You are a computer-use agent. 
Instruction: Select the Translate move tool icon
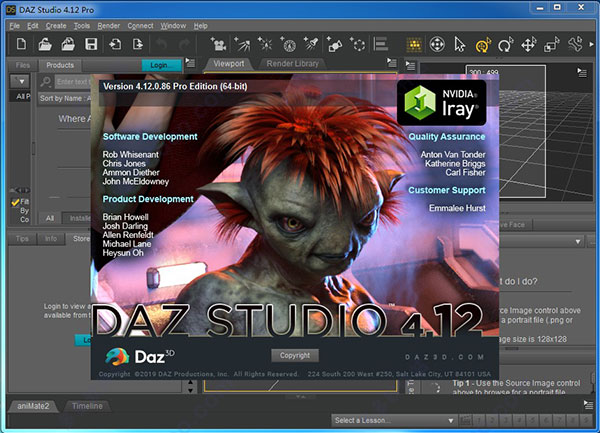(529, 45)
